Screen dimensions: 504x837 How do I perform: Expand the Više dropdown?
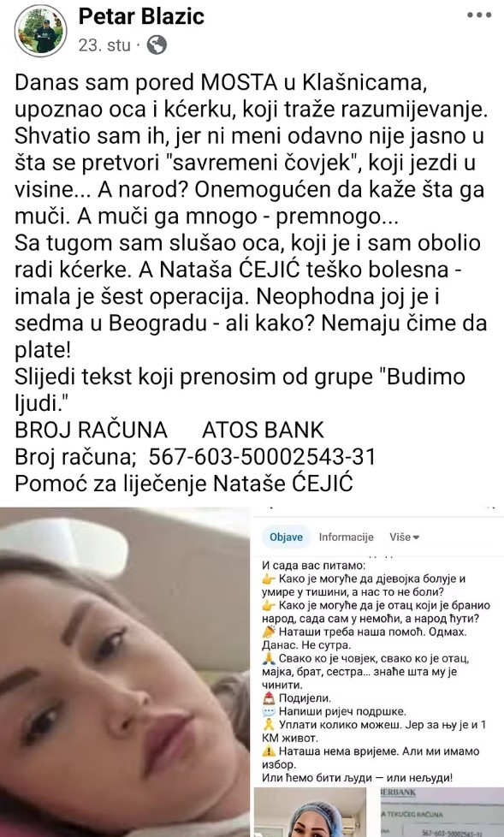point(404,537)
